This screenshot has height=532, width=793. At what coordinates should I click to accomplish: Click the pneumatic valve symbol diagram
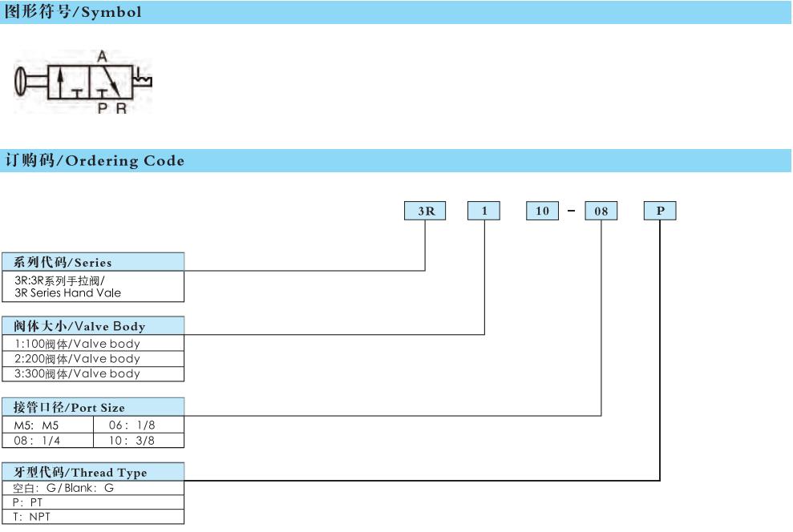[x=83, y=82]
